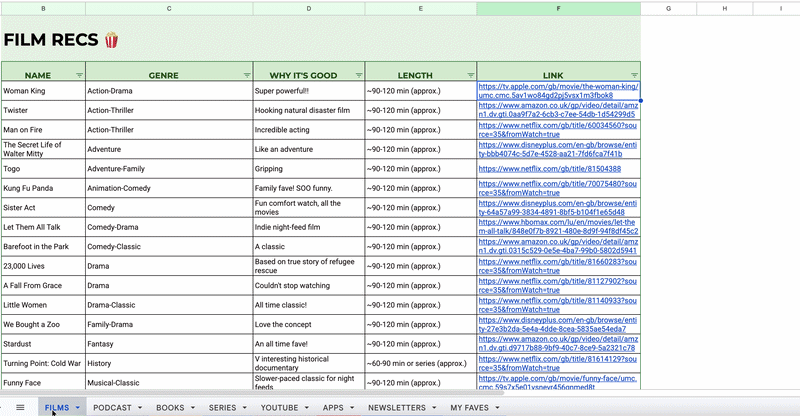
Task: Open the Sister Act Disney Plus link
Action: coord(558,208)
